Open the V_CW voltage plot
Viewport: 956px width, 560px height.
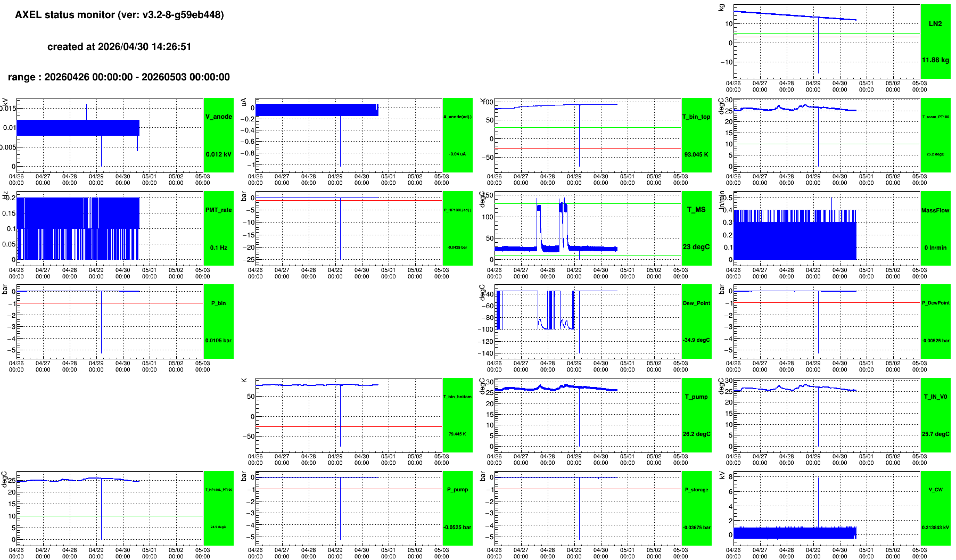(x=827, y=508)
